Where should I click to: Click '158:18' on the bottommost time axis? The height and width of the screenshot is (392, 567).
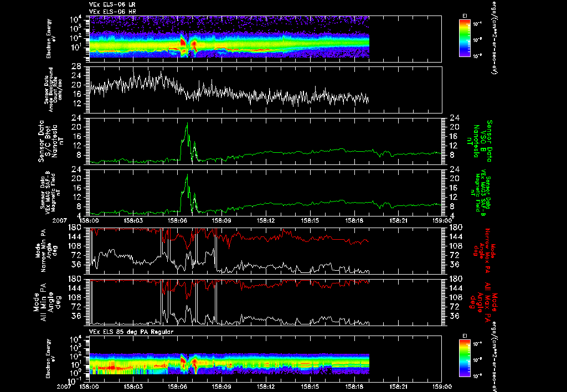click(x=354, y=386)
